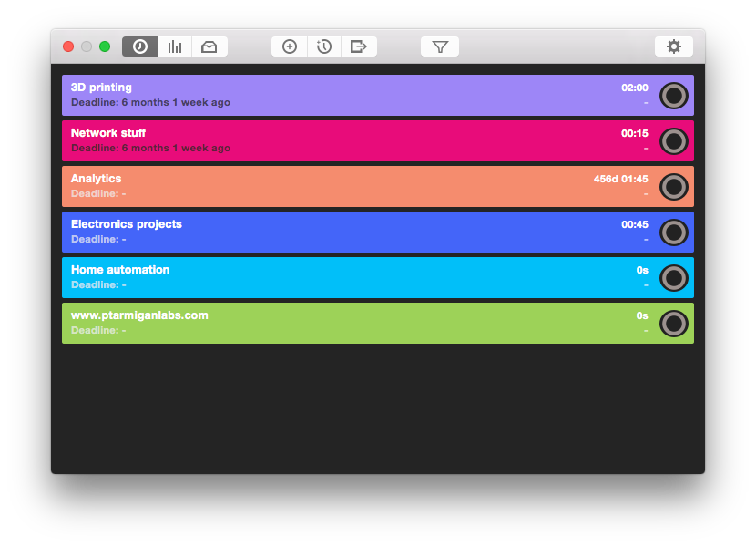Viewport: 756px width, 547px height.
Task: Select the 3D printing task title
Action: [x=101, y=88]
